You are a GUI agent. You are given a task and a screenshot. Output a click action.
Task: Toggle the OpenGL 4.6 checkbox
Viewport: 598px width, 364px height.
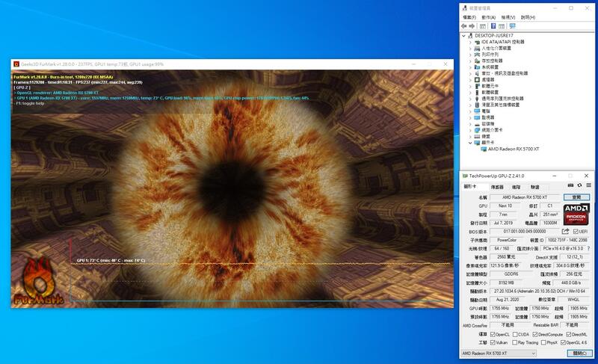(564, 342)
